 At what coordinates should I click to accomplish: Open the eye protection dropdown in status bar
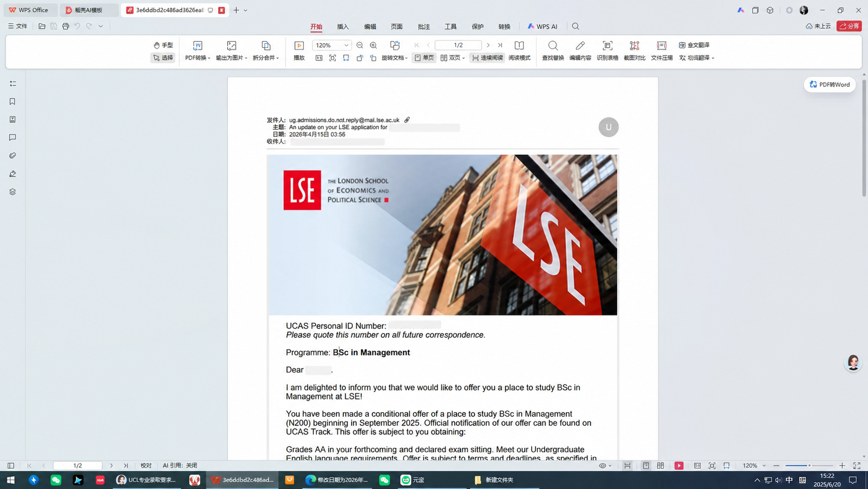605,466
